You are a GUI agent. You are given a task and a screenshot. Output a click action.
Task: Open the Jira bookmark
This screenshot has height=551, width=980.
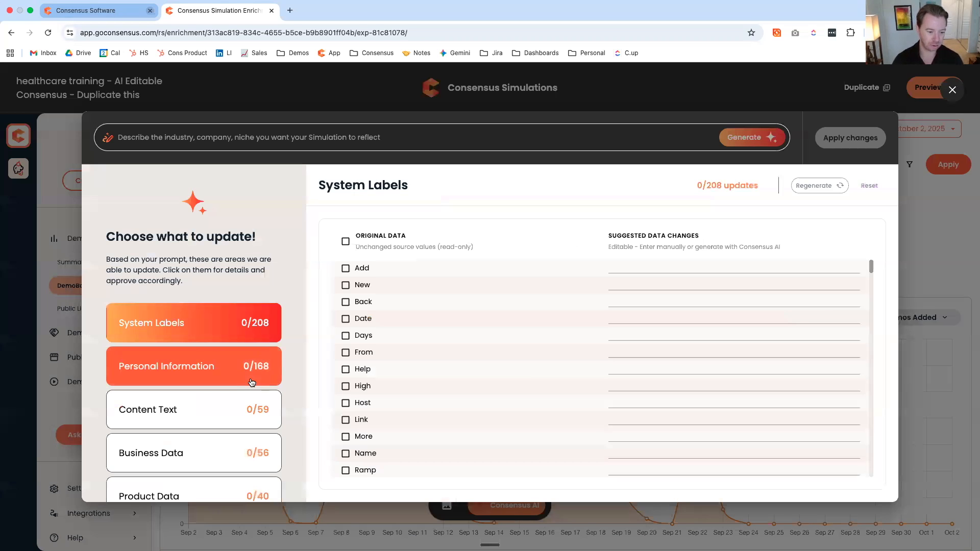pos(491,53)
